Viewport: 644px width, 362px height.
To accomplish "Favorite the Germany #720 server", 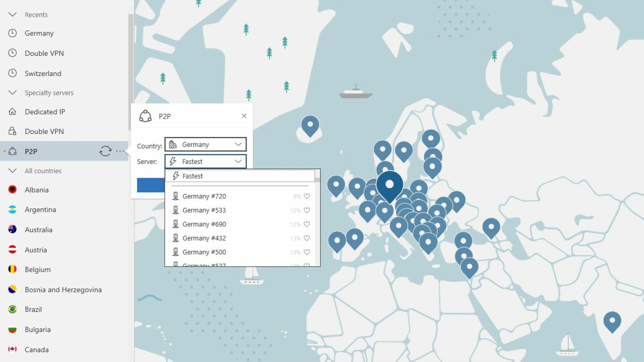I will 307,196.
